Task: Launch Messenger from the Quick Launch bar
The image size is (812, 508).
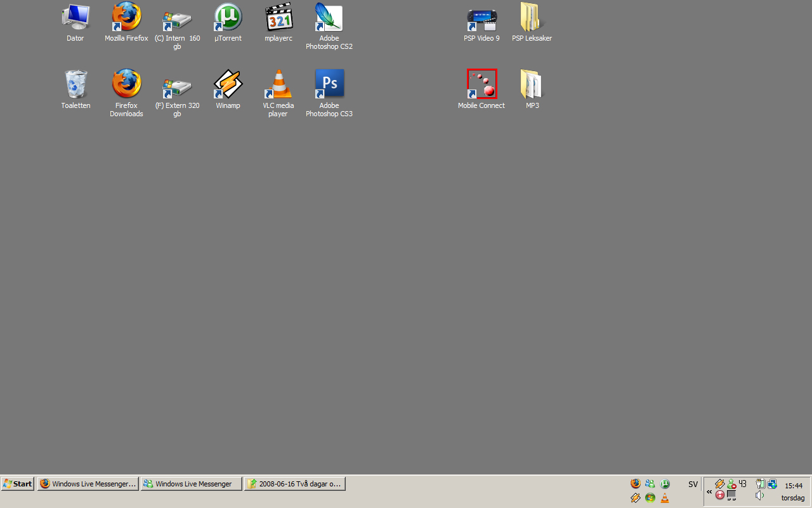Action: pos(650,484)
